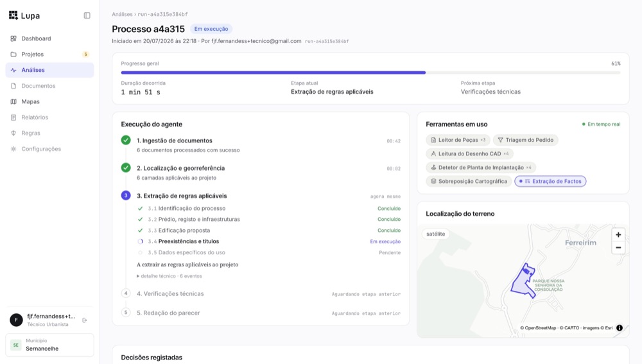Open the Relatórios page
Viewport: 642px width, 364px height.
pyautogui.click(x=49, y=117)
